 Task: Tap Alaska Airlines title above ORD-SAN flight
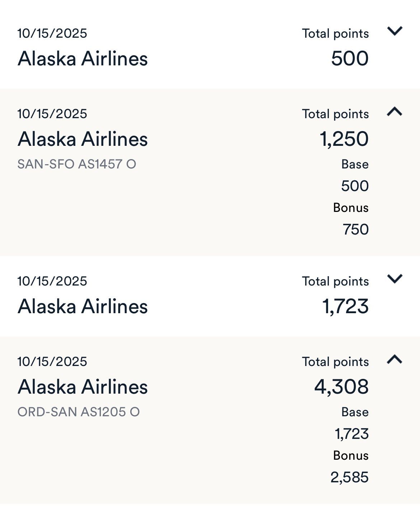pyautogui.click(x=83, y=387)
